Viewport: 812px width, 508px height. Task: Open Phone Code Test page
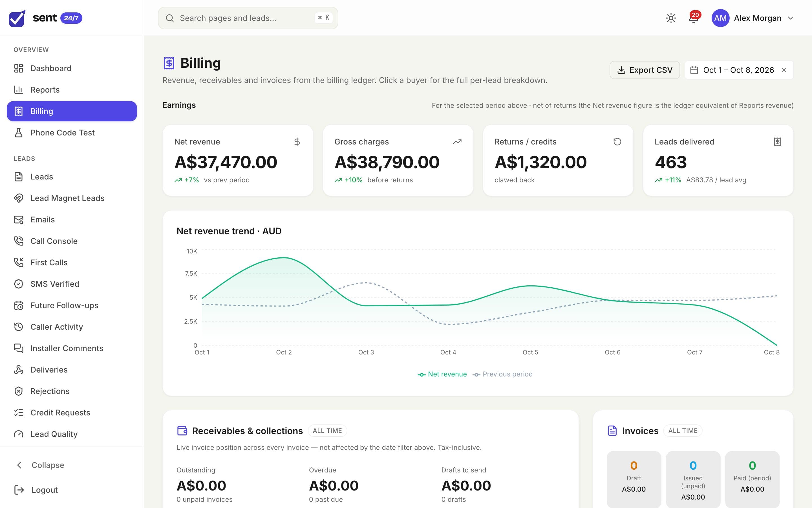[x=72, y=133]
